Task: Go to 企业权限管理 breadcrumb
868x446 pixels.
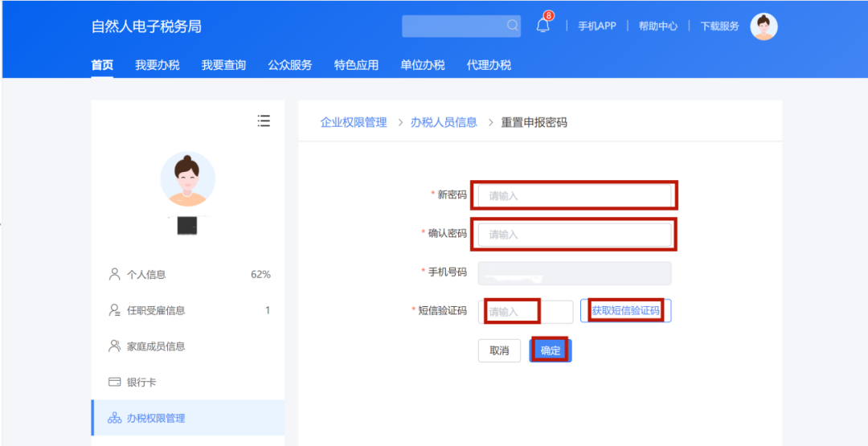Action: [354, 122]
